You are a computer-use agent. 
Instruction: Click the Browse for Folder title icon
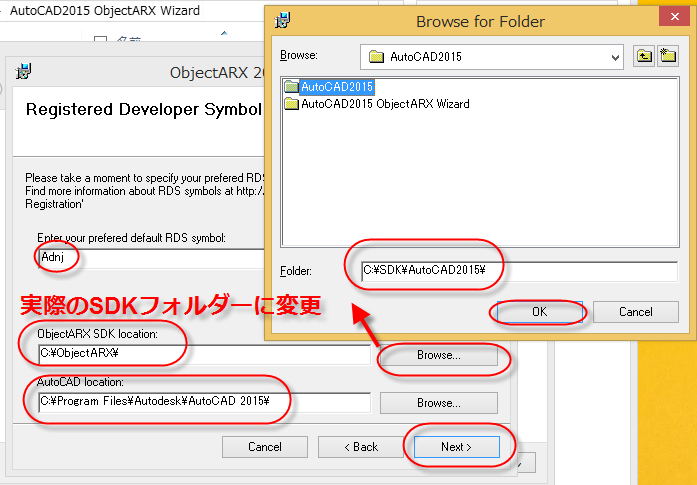283,20
